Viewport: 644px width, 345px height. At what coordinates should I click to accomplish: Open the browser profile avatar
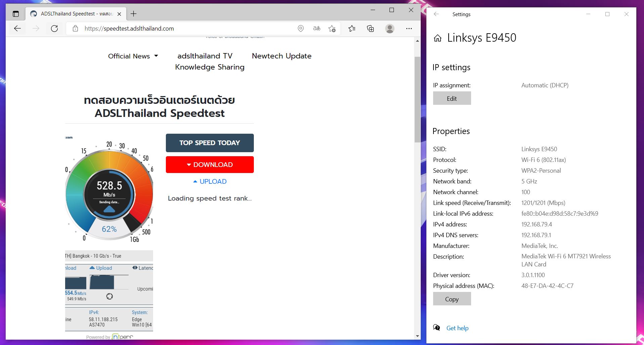[x=390, y=29]
